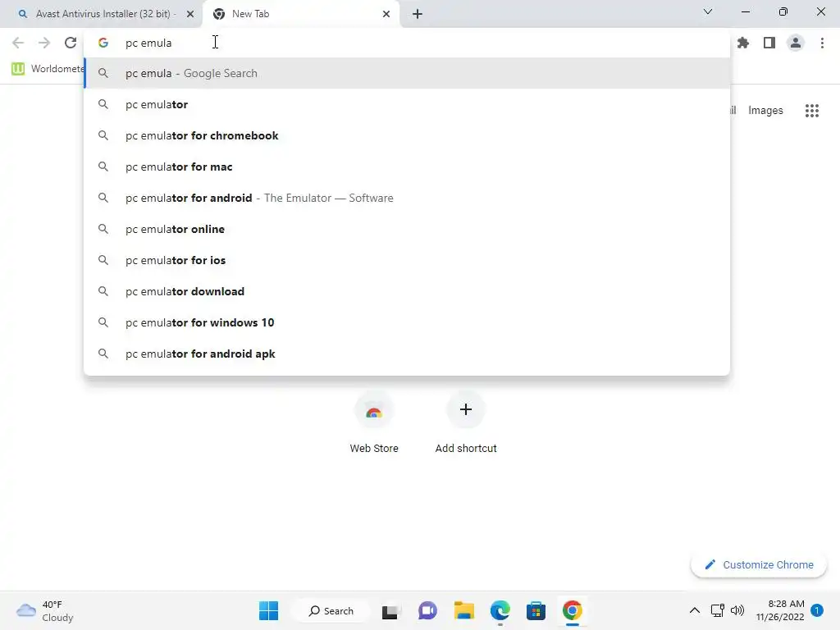Open Chrome's three-dot menu

(x=822, y=43)
